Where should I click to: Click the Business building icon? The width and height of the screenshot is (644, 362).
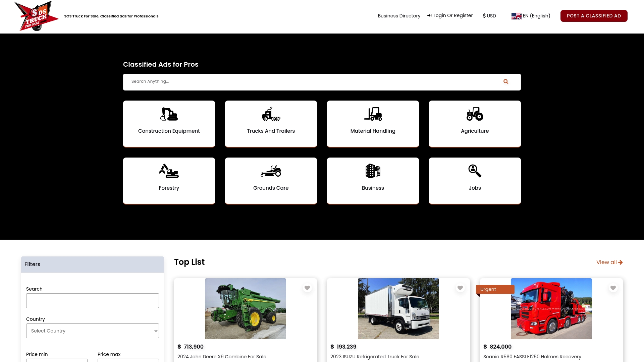coord(373,171)
